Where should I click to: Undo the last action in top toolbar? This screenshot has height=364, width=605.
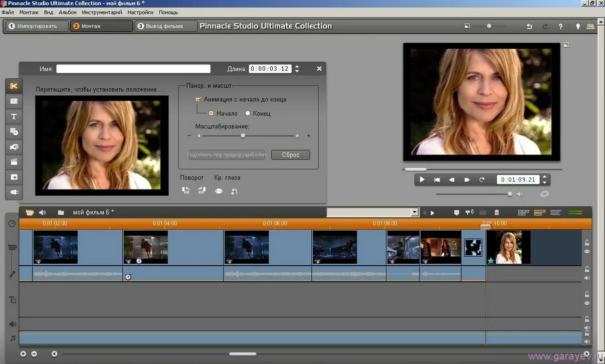tap(529, 27)
